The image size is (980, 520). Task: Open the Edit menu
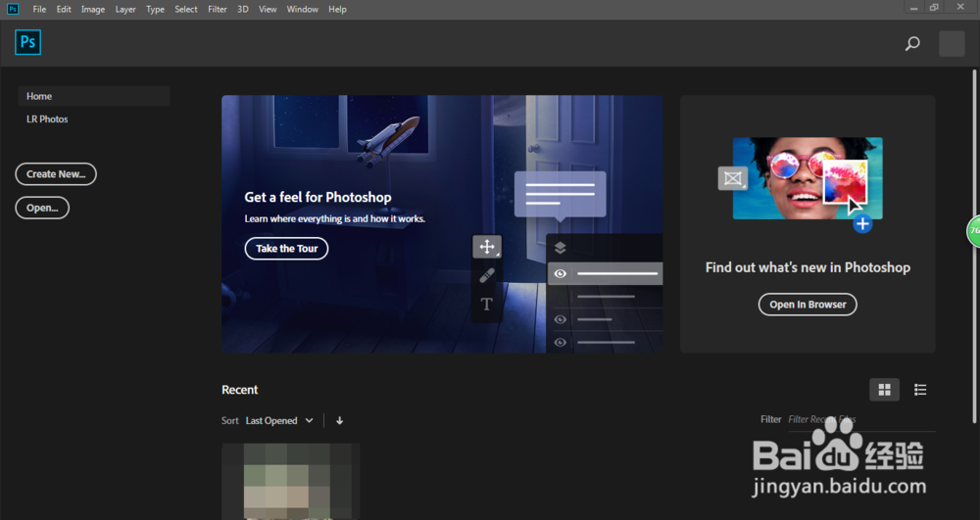64,10
